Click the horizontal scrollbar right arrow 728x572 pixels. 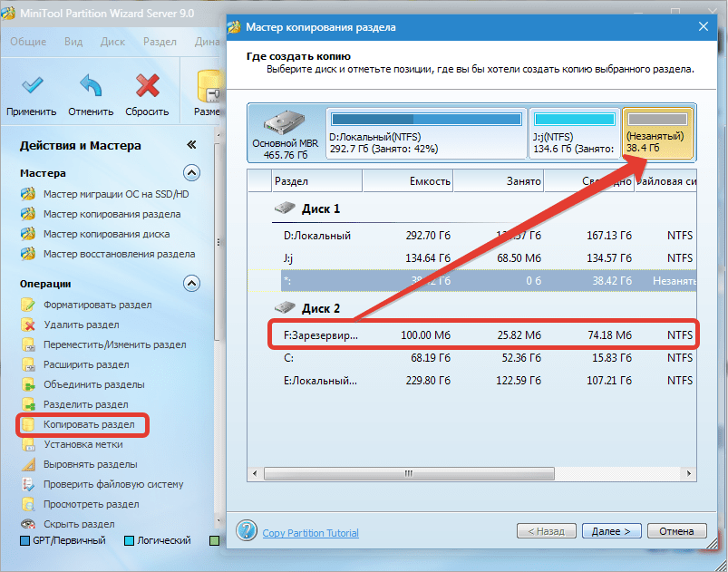[689, 473]
